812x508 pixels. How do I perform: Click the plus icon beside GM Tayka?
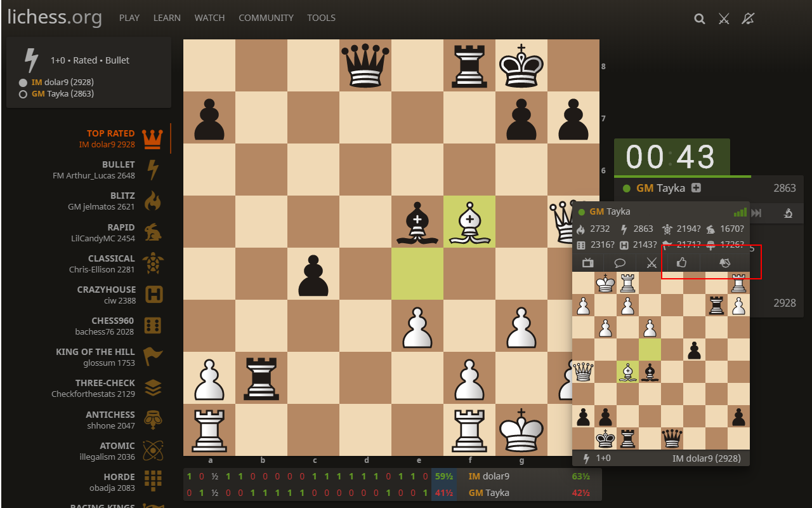(696, 188)
